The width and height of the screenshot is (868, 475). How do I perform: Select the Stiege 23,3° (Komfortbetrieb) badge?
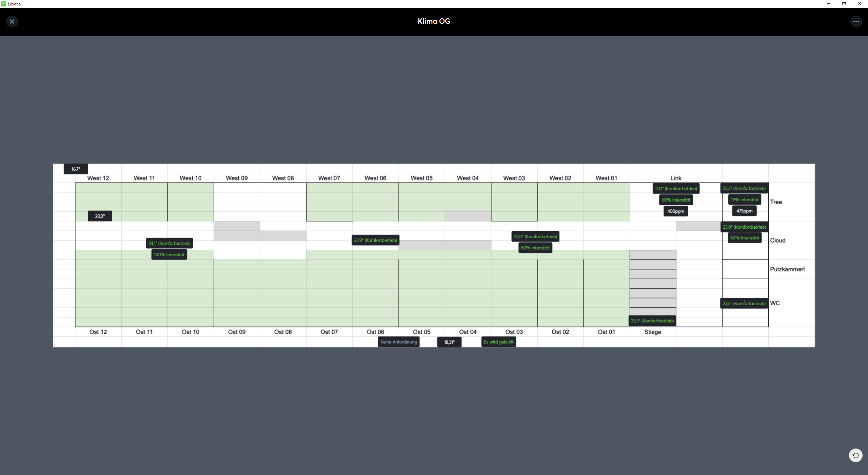(x=652, y=321)
